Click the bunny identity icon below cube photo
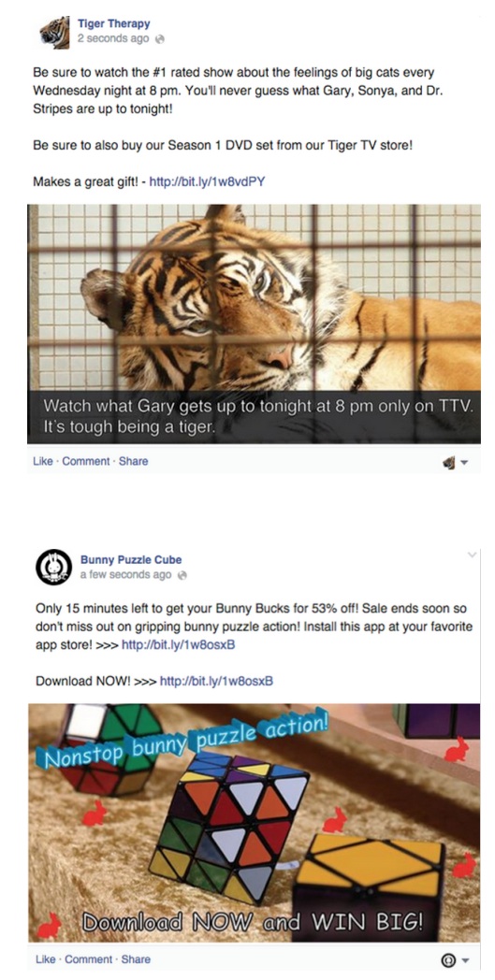The height and width of the screenshot is (980, 495). tap(448, 960)
